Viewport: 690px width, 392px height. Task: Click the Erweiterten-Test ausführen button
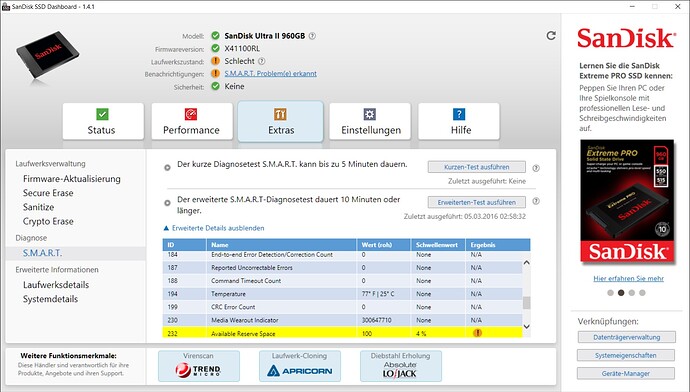pyautogui.click(x=477, y=202)
